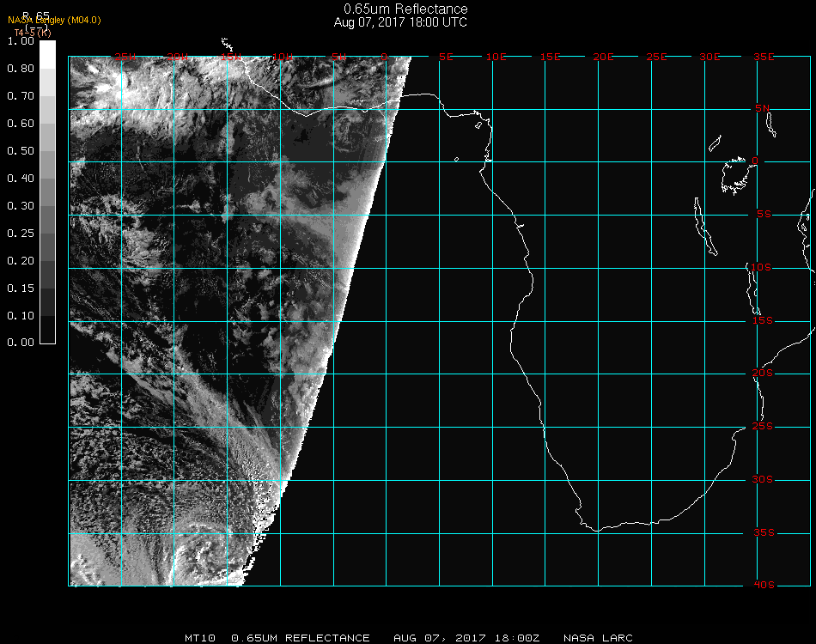This screenshot has height=644, width=816.
Task: Click the black 0.00 end of colorbar
Action: 48,339
